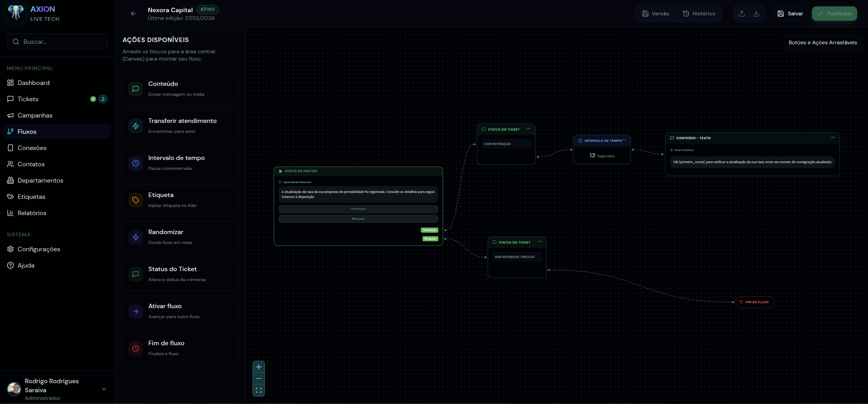This screenshot has height=404, width=868.
Task: Click the download icon in top toolbar
Action: pos(756,14)
